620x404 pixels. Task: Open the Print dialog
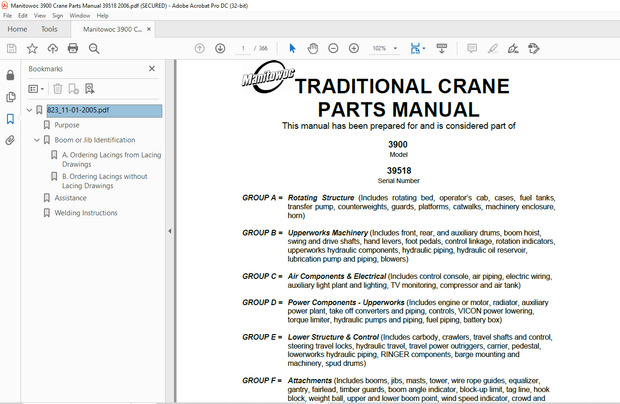pos(73,49)
